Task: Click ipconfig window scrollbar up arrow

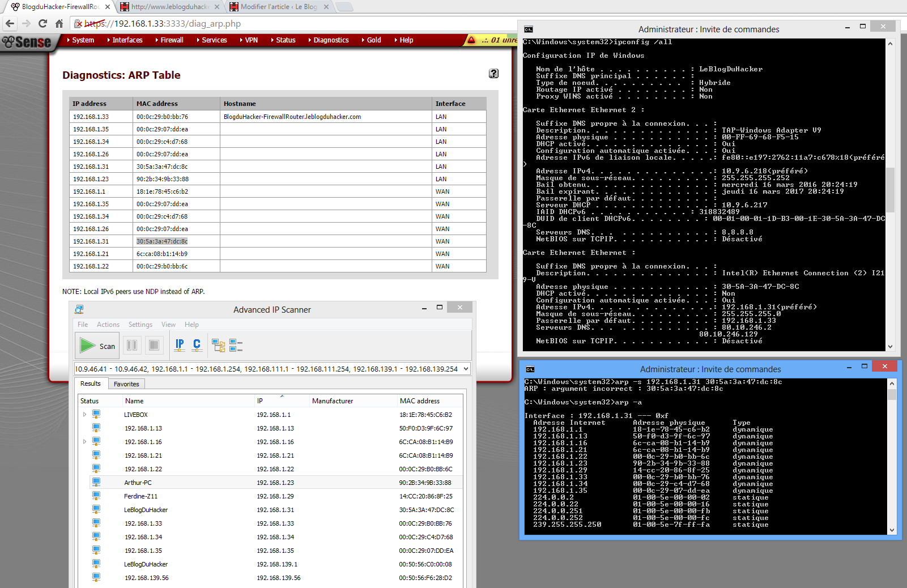Action: coord(890,44)
